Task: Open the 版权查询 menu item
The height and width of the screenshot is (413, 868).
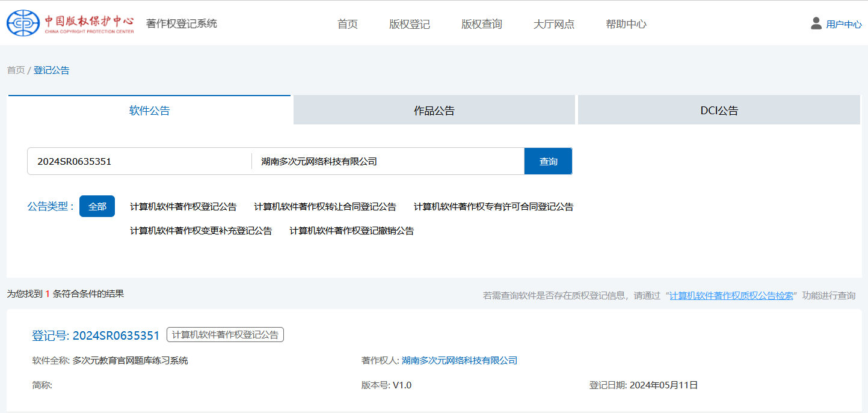Action: pos(482,24)
